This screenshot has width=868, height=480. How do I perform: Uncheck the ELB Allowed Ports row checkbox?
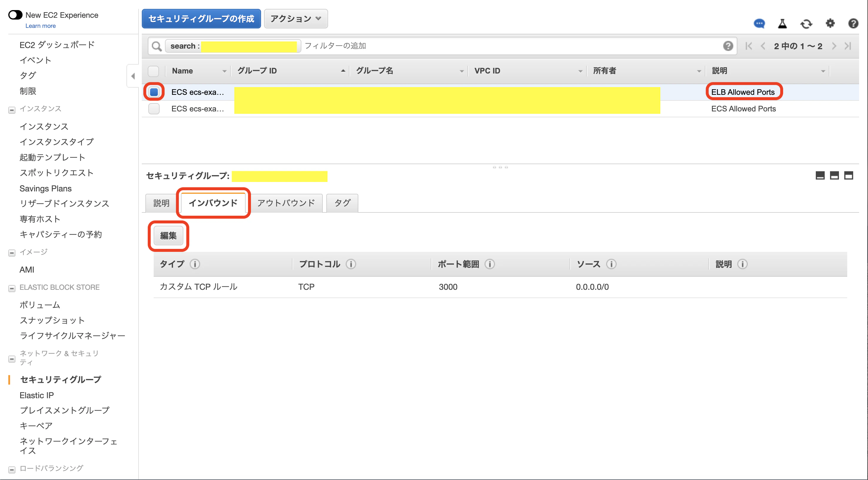154,92
